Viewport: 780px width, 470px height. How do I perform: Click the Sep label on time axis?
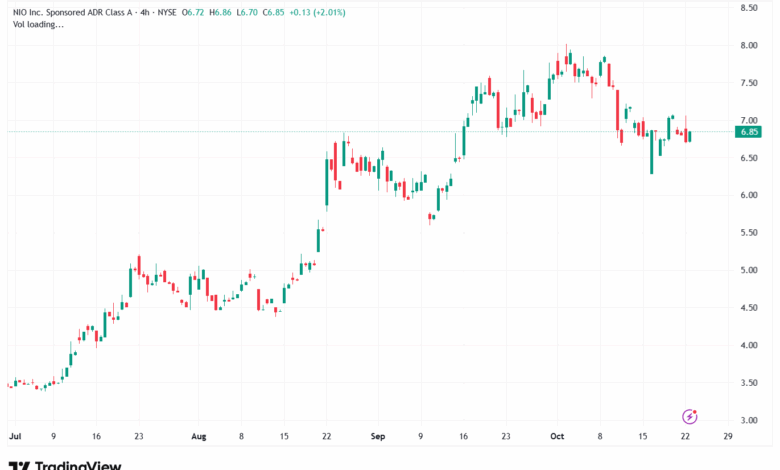(x=378, y=436)
